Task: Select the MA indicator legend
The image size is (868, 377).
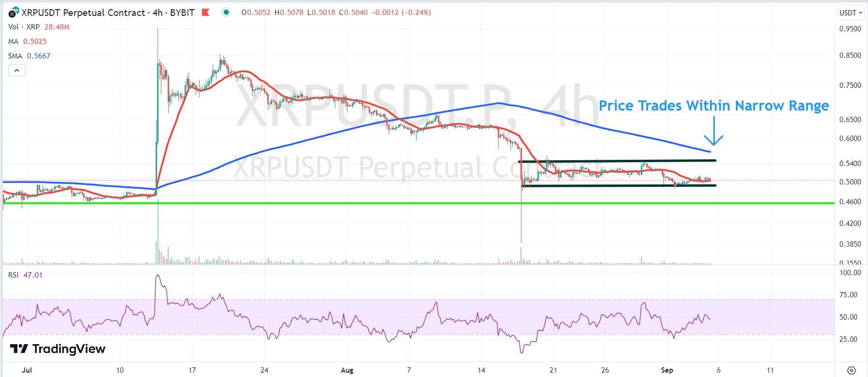Action: 14,42
